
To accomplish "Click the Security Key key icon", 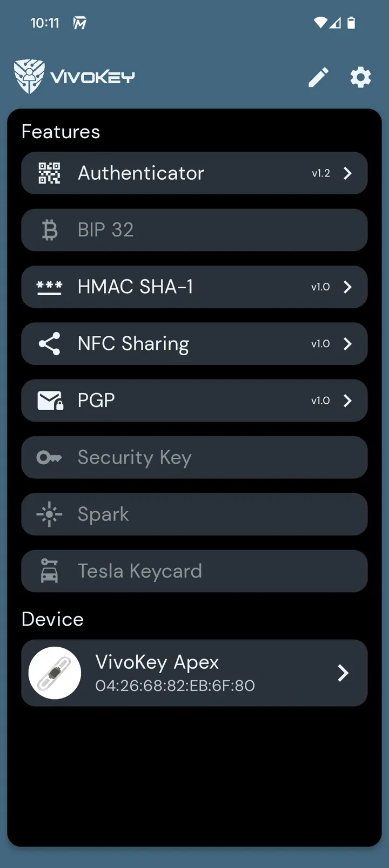I will (x=49, y=458).
